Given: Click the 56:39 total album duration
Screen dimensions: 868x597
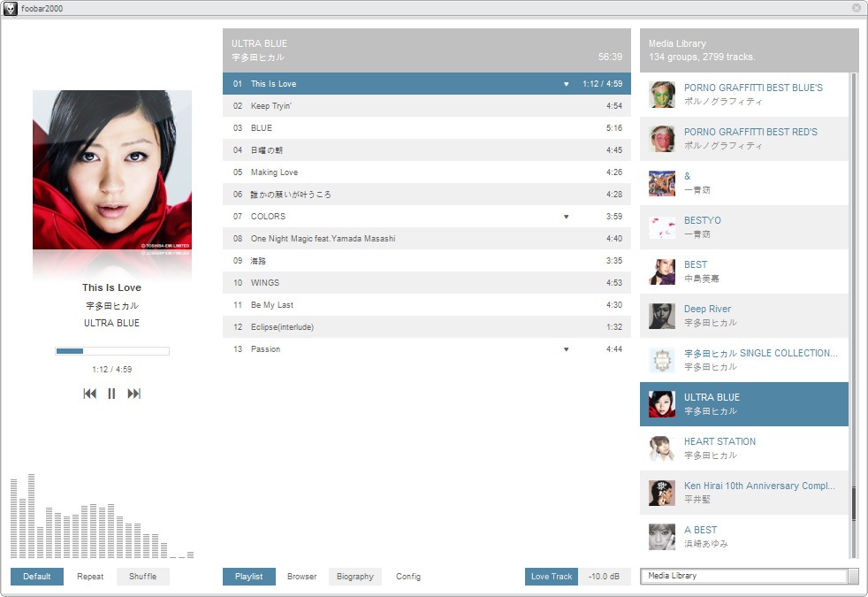Looking at the screenshot, I should [x=610, y=57].
